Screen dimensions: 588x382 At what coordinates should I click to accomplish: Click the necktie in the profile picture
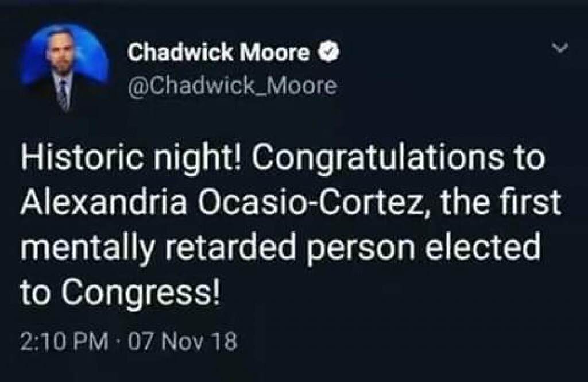click(x=63, y=94)
